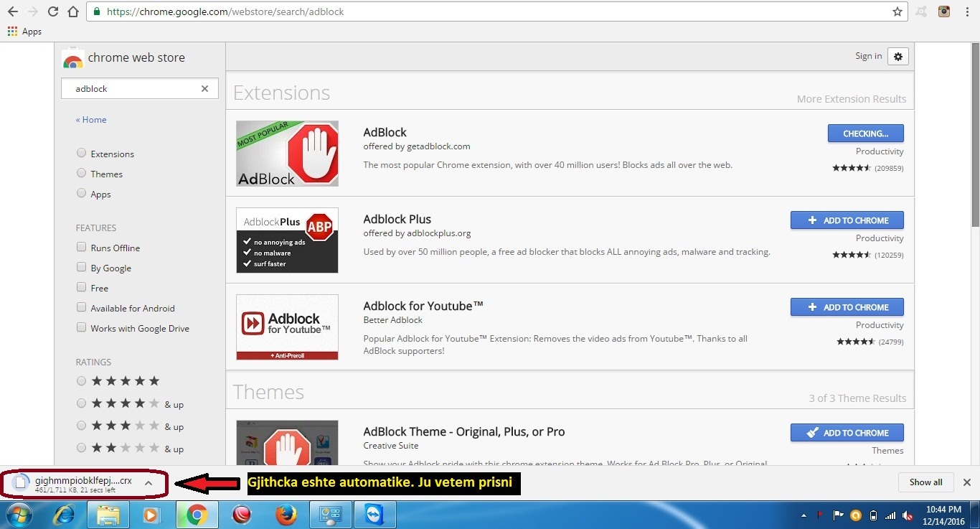This screenshot has height=529, width=980.
Task: Open the download item options chevron
Action: click(149, 483)
